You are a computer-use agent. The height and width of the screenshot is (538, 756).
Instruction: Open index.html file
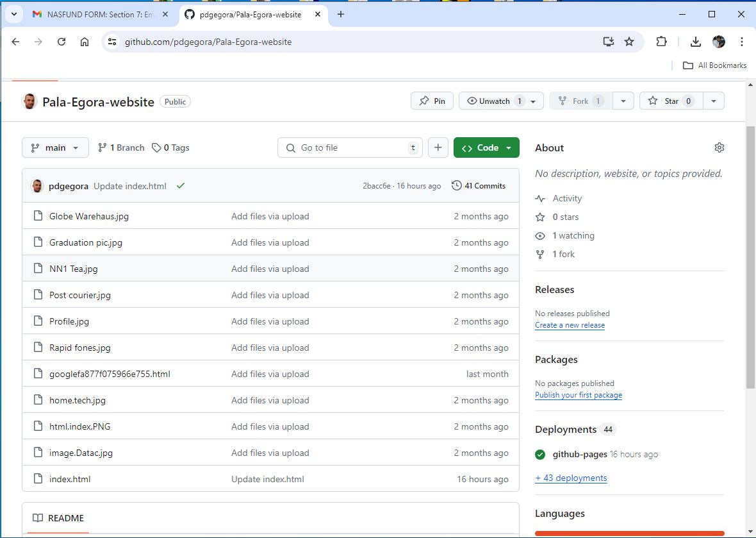coord(70,479)
